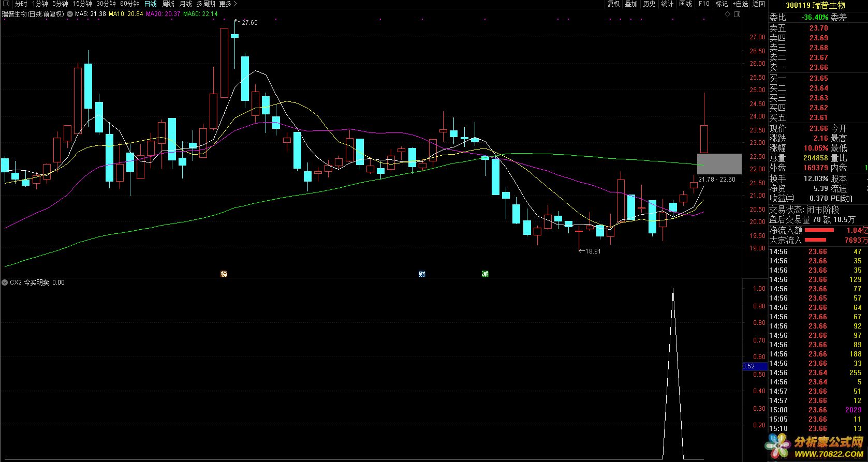Switch to 周线 weekly chart
Viewport: 868px width, 462px height.
click(168, 4)
